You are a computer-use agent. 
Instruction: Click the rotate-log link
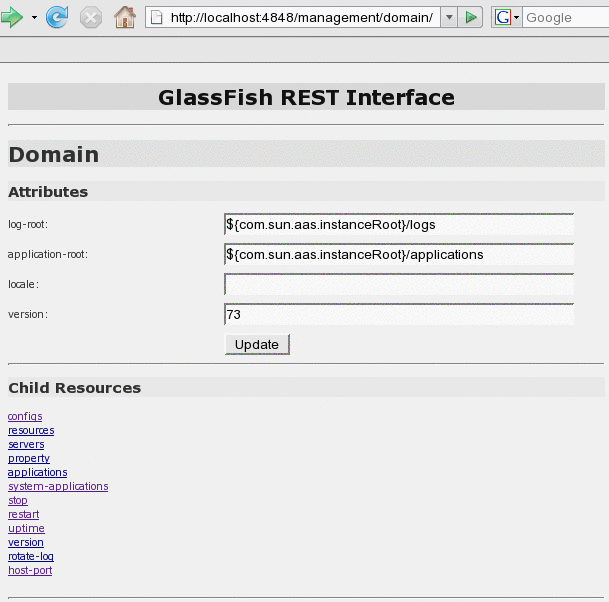[31, 557]
